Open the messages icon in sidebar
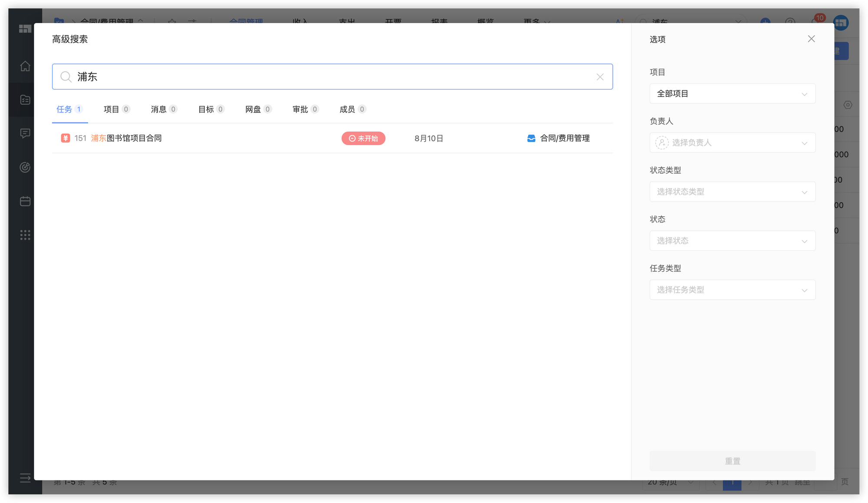The width and height of the screenshot is (868, 503). pyautogui.click(x=25, y=133)
